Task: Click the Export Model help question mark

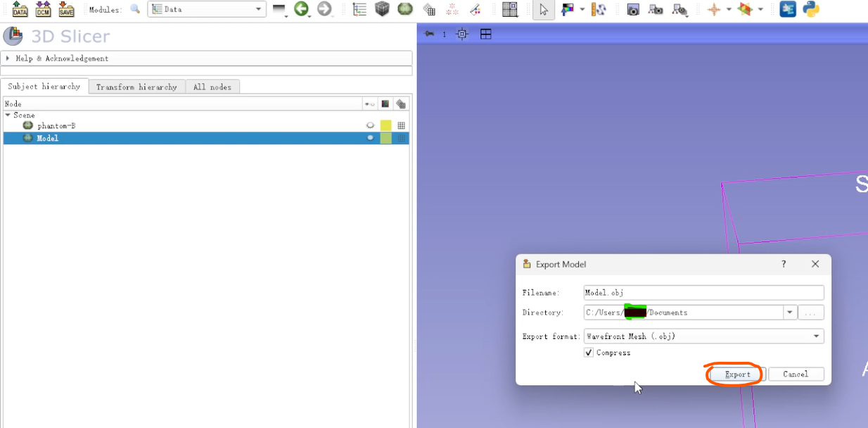Action: tap(784, 264)
